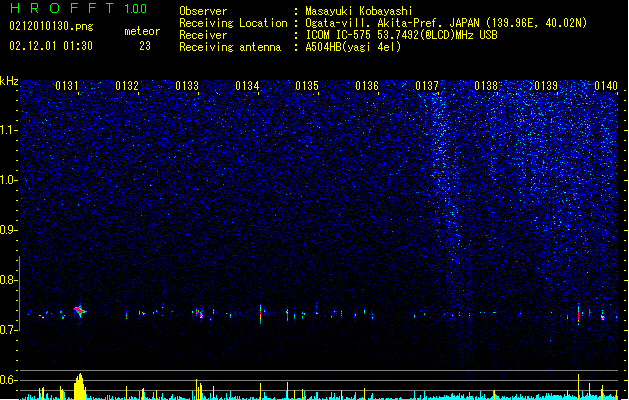Click the 0138 time marker label
The width and height of the screenshot is (629, 400).
pos(486,86)
